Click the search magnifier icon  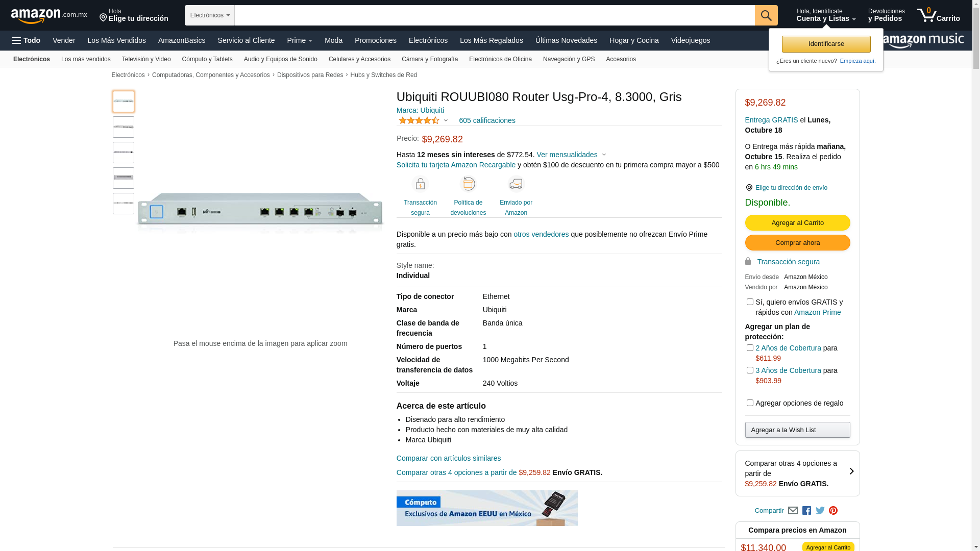click(x=766, y=15)
